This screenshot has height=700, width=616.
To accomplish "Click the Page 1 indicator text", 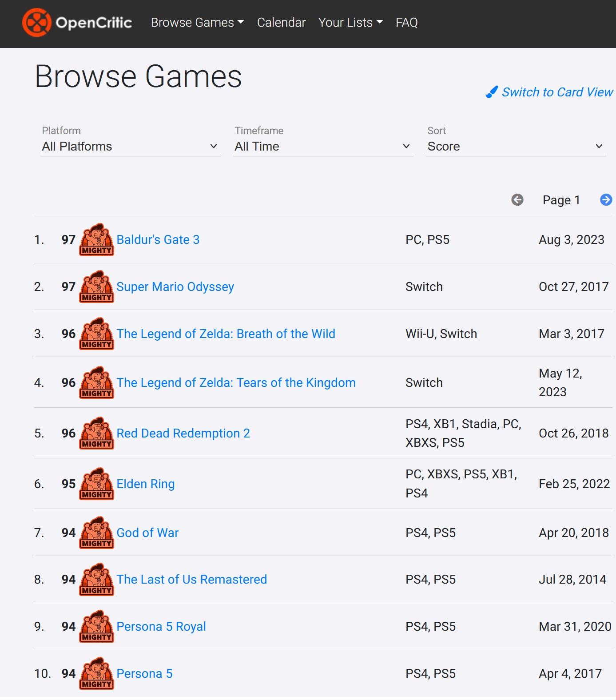I will (x=561, y=200).
